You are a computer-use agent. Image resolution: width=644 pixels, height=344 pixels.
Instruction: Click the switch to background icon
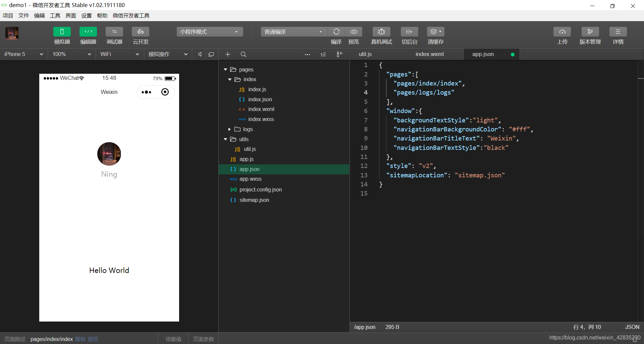click(x=410, y=32)
